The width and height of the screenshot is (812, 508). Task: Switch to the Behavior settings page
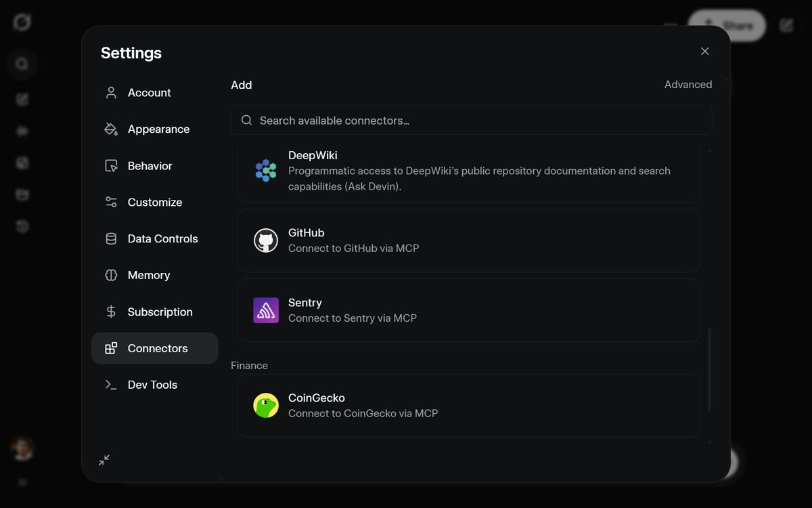click(x=154, y=166)
